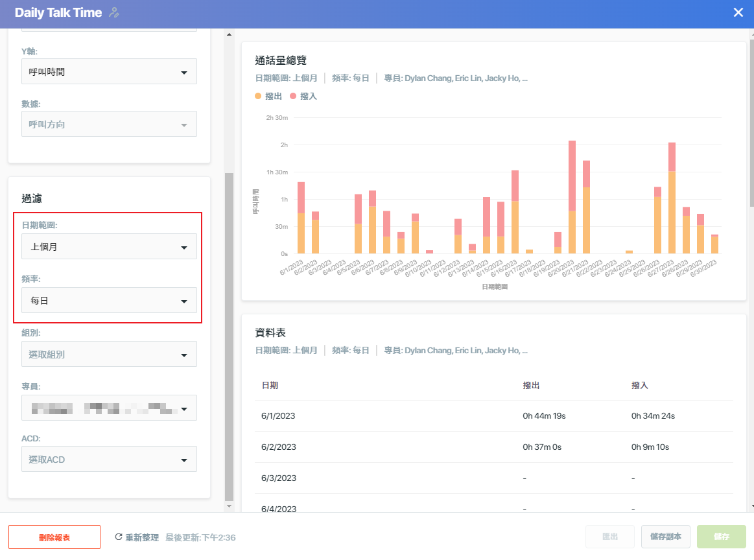
Task: Click the 0h 44m 19s cell
Action: 544,416
